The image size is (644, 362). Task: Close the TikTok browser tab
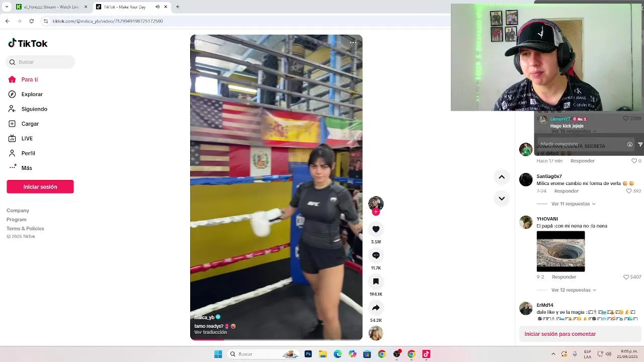click(166, 7)
